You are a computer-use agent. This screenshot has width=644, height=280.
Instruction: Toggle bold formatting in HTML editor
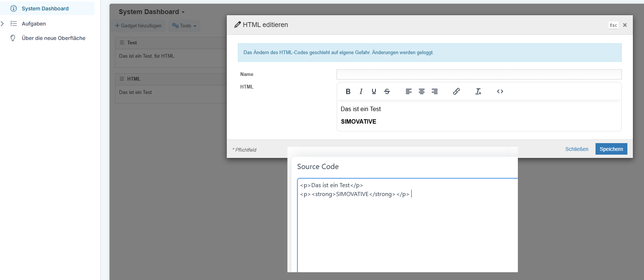348,91
